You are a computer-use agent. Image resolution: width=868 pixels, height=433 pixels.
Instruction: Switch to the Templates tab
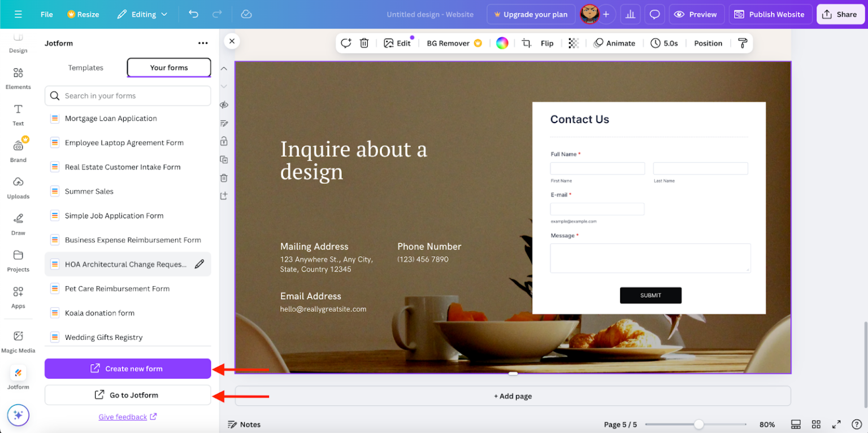click(85, 67)
